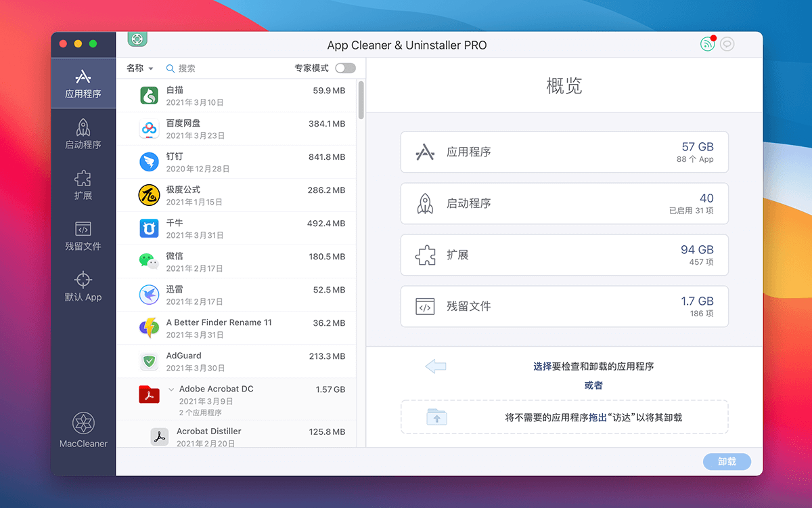This screenshot has height=508, width=812.
Task: Click 125.8 MB size of Acrobat Distiller
Action: 327,431
